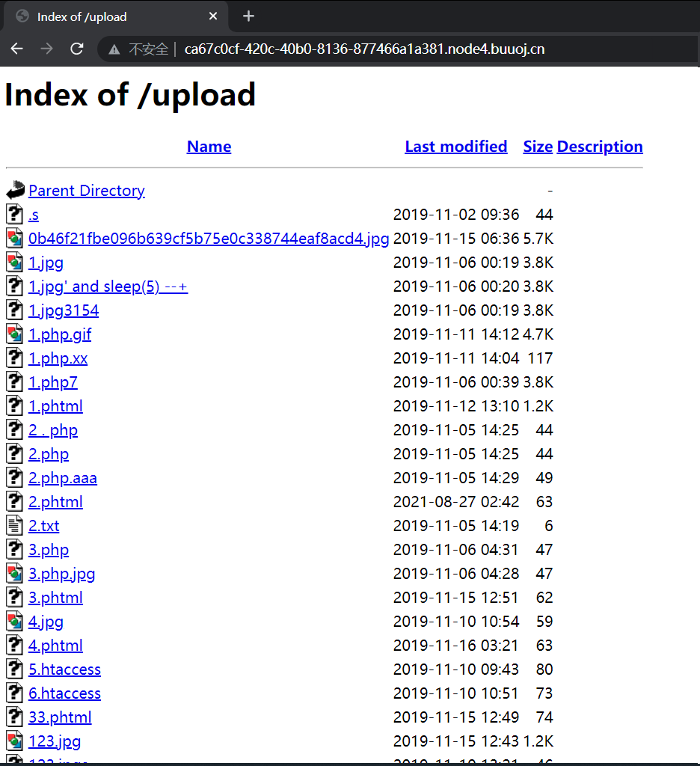The width and height of the screenshot is (700, 766).
Task: Click the address bar URL
Action: pyautogui.click(x=364, y=49)
